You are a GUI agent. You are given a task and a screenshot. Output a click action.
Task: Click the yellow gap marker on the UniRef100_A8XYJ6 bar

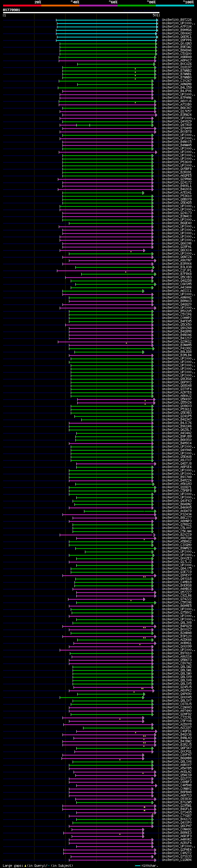point(135,102)
